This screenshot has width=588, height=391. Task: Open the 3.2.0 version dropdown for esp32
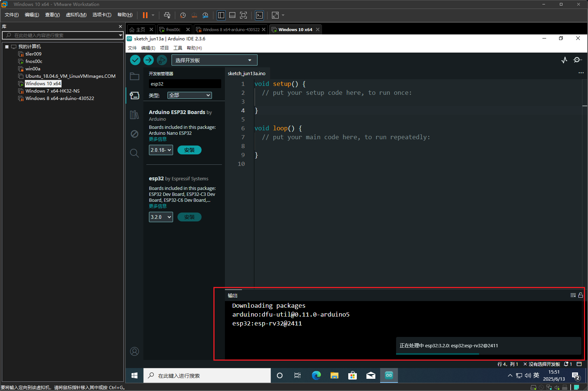161,217
